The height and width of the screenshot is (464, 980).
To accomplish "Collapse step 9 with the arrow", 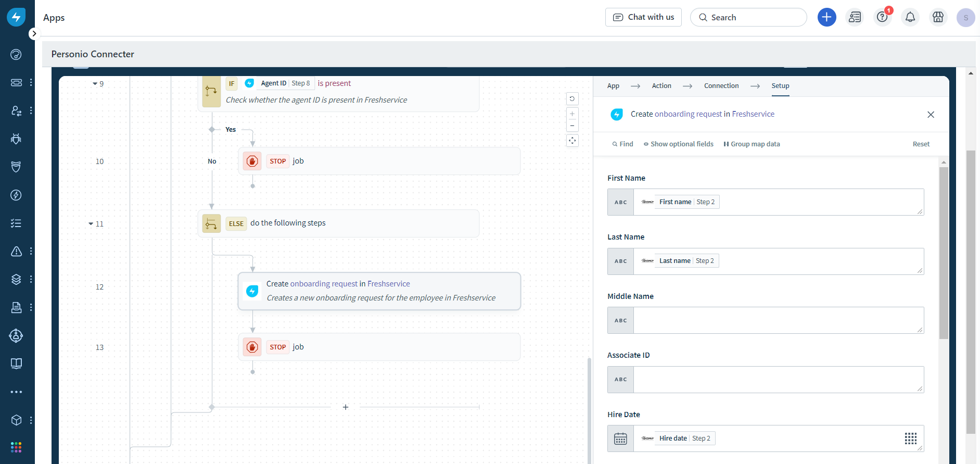I will [x=95, y=84].
